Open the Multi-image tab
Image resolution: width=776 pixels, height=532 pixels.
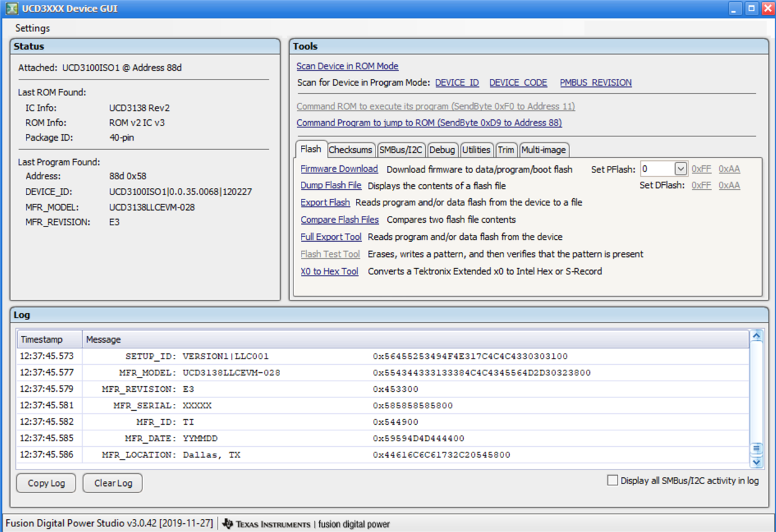(544, 150)
